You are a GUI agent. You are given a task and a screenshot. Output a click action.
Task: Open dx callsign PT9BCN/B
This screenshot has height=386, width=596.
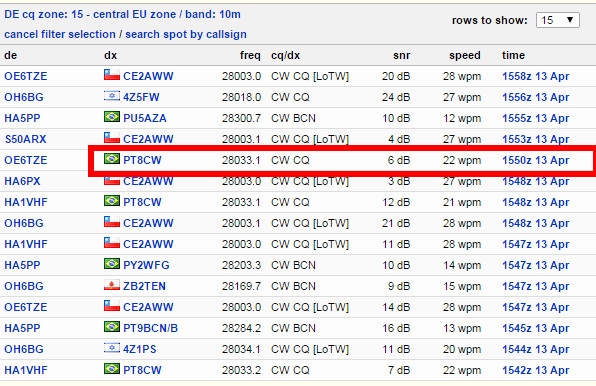coord(151,328)
